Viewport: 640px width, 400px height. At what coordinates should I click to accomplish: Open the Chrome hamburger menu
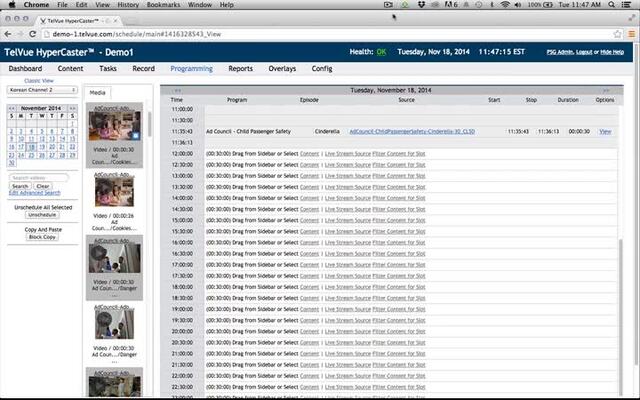(x=629, y=34)
